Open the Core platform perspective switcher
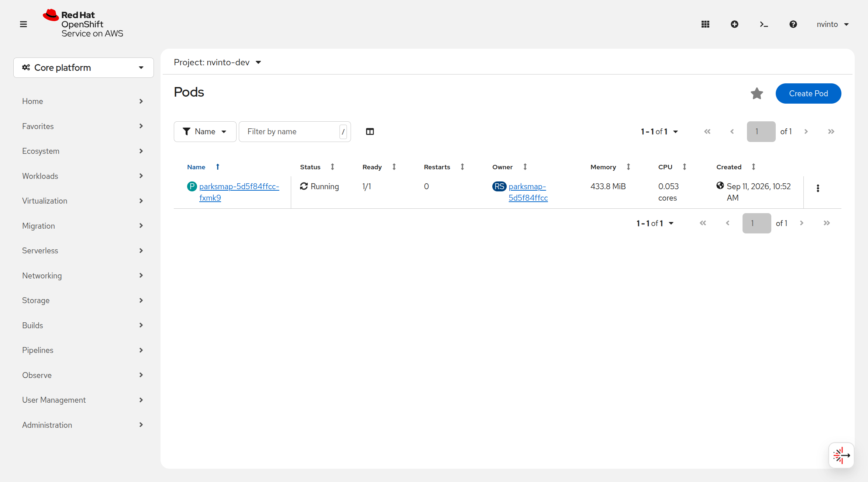The width and height of the screenshot is (868, 482). pyautogui.click(x=83, y=67)
